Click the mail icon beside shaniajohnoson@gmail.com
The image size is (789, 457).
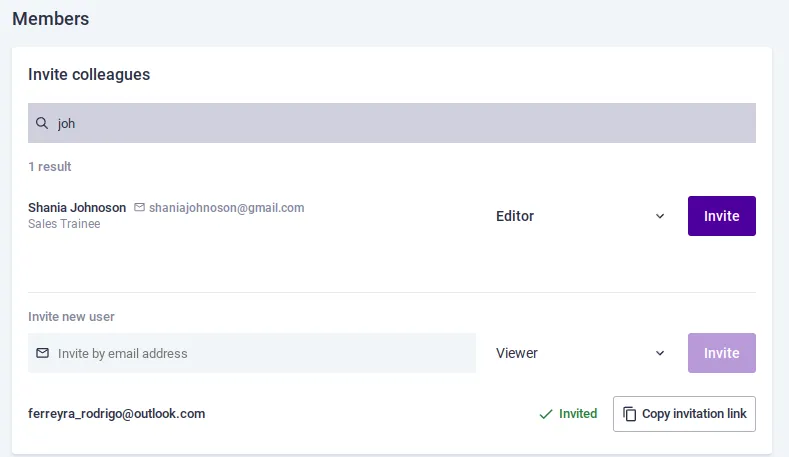point(139,207)
